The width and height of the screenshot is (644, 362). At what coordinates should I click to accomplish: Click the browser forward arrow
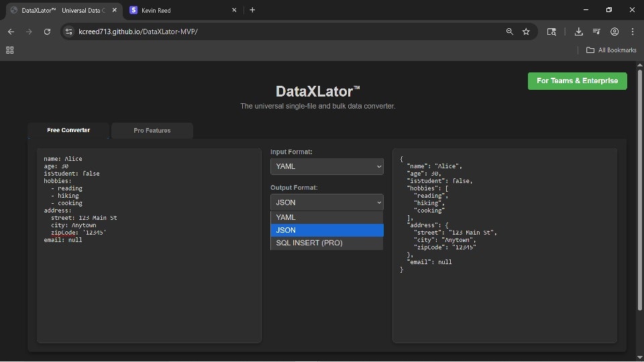(29, 32)
